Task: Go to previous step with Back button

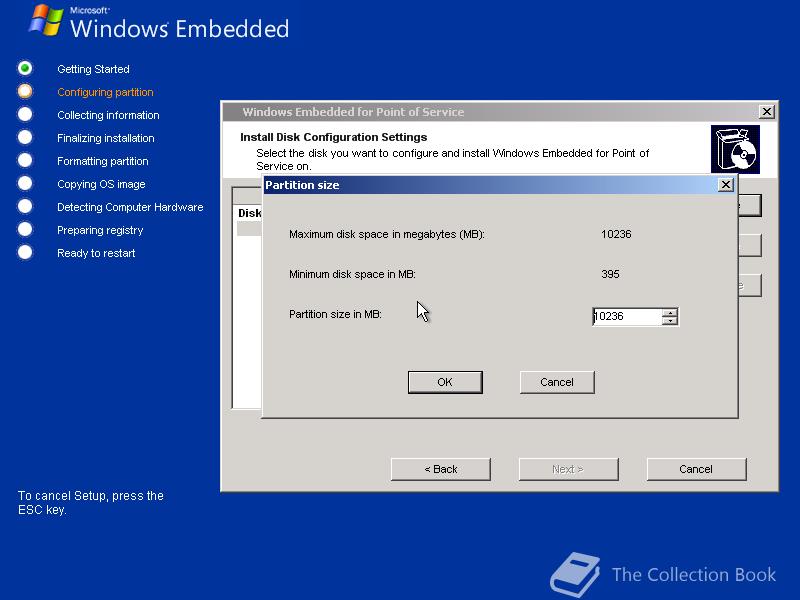Action: 440,469
